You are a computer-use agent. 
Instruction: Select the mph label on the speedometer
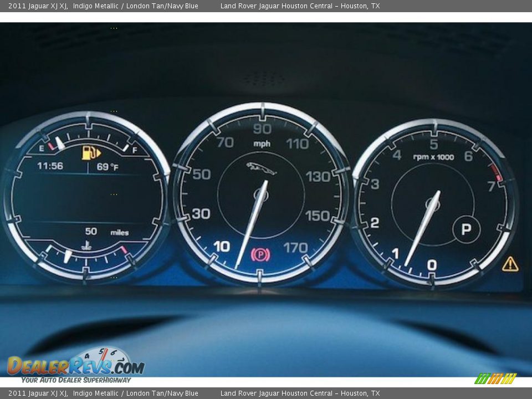pos(262,142)
